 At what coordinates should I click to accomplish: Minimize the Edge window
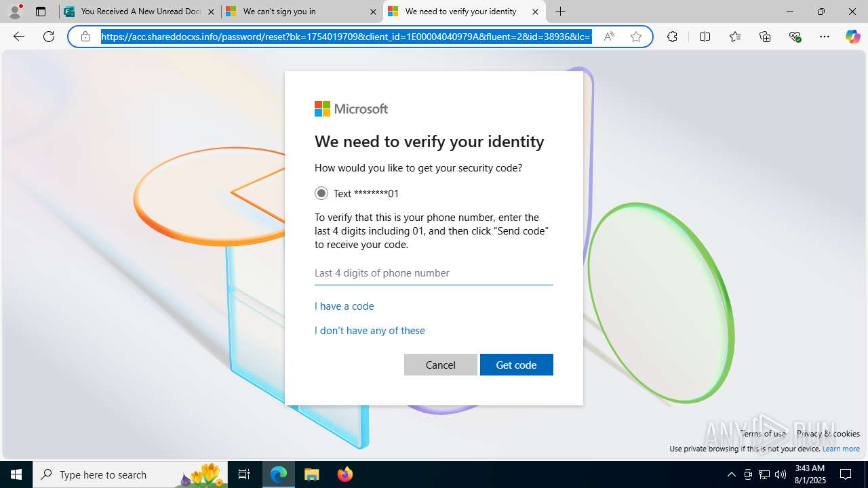pyautogui.click(x=790, y=12)
